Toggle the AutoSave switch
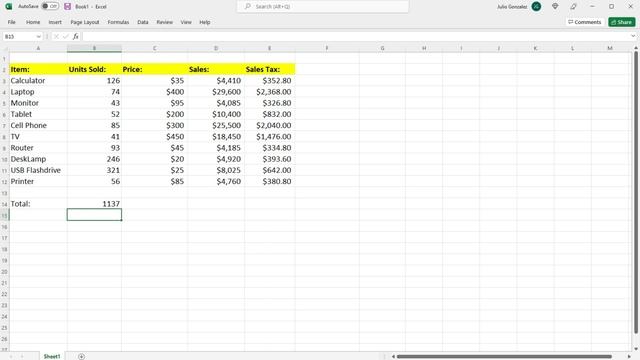The height and width of the screenshot is (360, 640). point(50,6)
